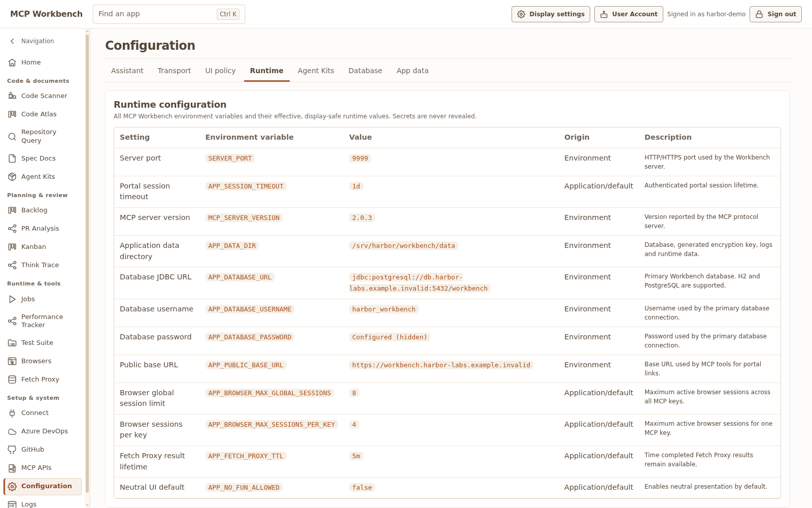This screenshot has width=812, height=508.
Task: Click the APP_DATABASE_PASSWORD variable
Action: pos(250,337)
